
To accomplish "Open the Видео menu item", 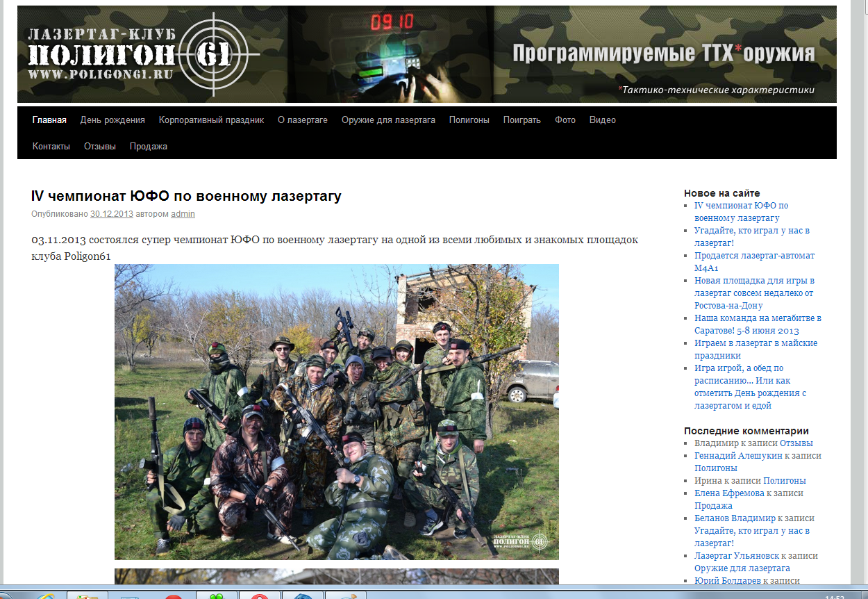I will tap(603, 120).
